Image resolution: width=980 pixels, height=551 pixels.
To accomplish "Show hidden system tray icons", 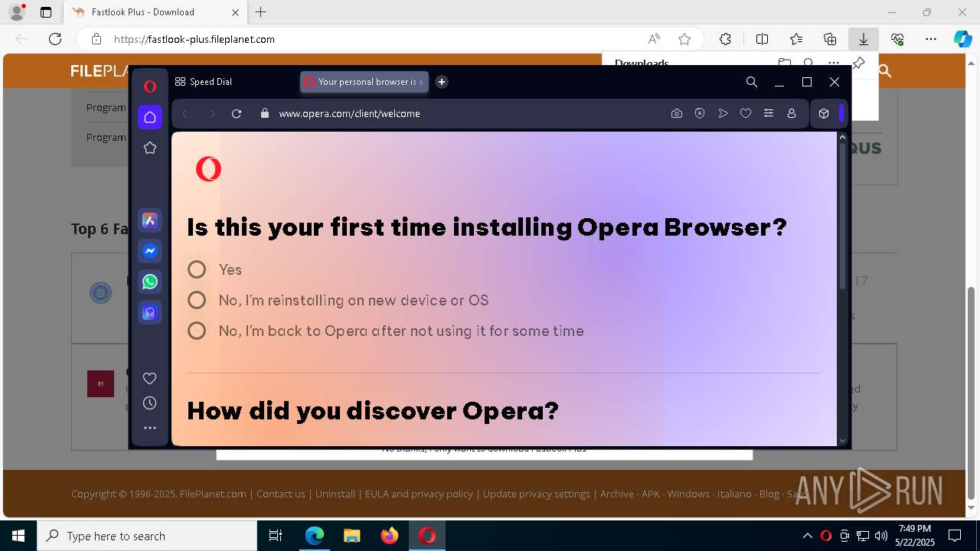I will (x=807, y=536).
